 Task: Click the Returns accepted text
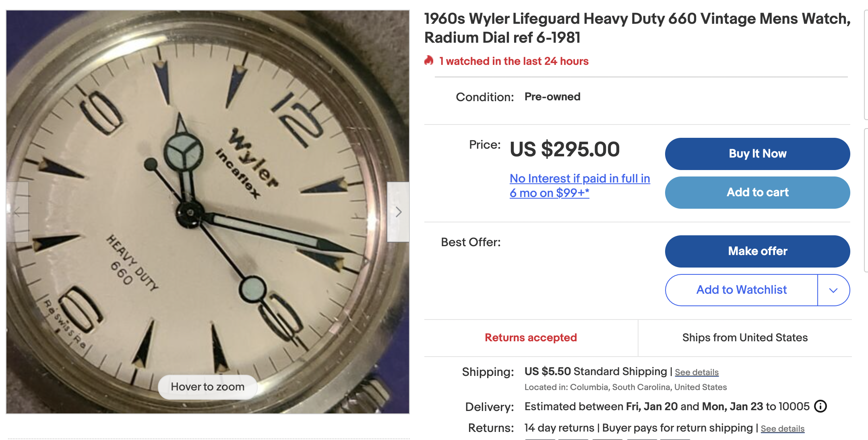[531, 338]
